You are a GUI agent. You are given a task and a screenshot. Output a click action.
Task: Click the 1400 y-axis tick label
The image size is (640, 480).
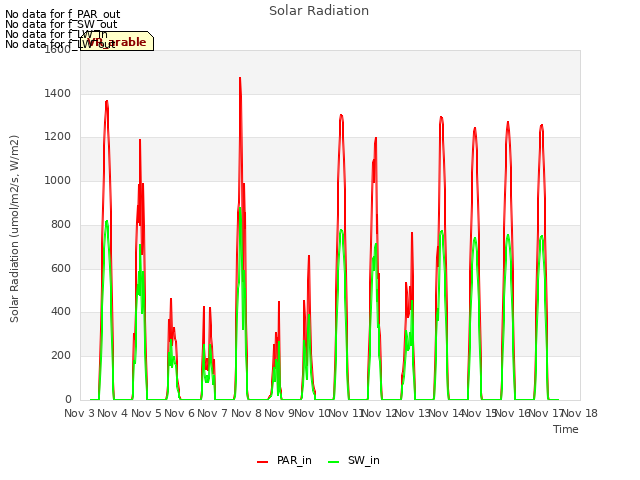58,93
